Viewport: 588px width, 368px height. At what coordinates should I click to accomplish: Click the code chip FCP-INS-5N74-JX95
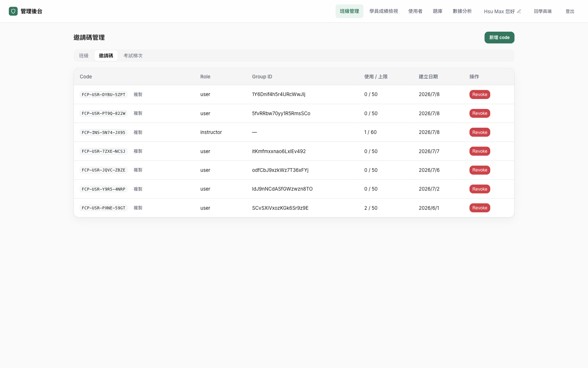tap(104, 132)
